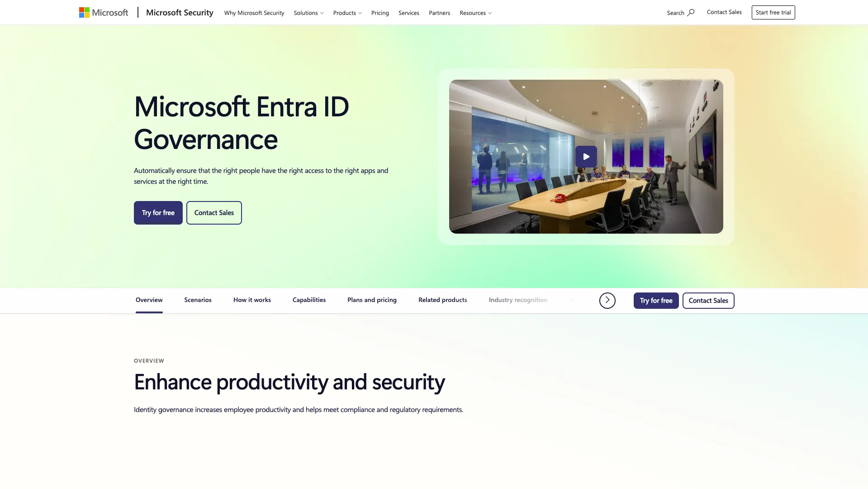
Task: Open Partners in the top navigation
Action: pos(439,13)
